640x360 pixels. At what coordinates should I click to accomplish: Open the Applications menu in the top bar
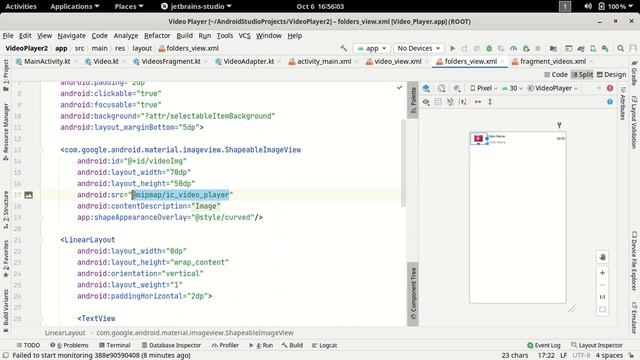pyautogui.click(x=75, y=6)
